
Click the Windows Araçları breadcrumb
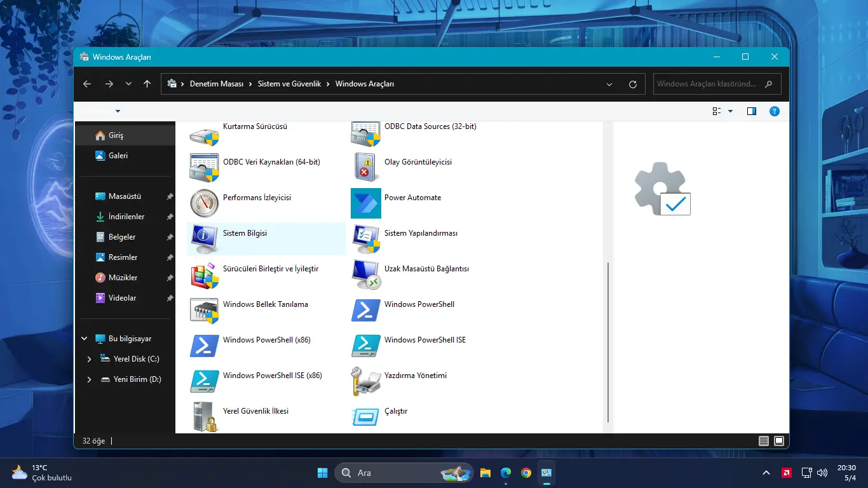pyautogui.click(x=365, y=84)
